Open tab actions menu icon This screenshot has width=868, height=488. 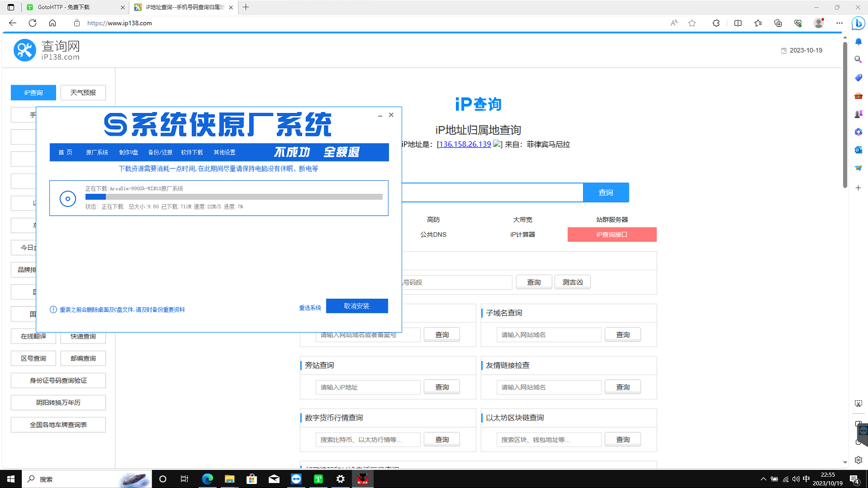(11, 7)
